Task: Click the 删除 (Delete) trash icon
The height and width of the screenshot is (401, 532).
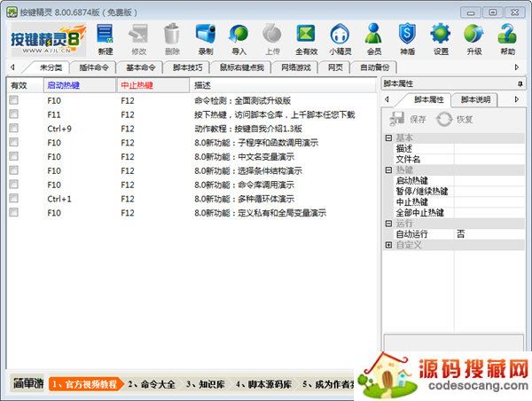Action: pos(172,39)
